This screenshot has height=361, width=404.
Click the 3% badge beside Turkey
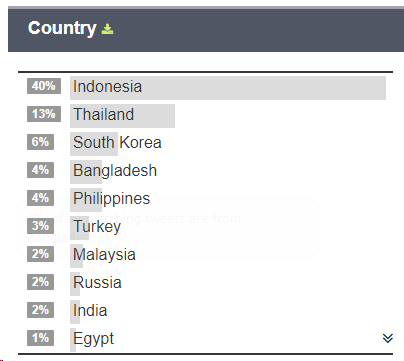pyautogui.click(x=40, y=226)
